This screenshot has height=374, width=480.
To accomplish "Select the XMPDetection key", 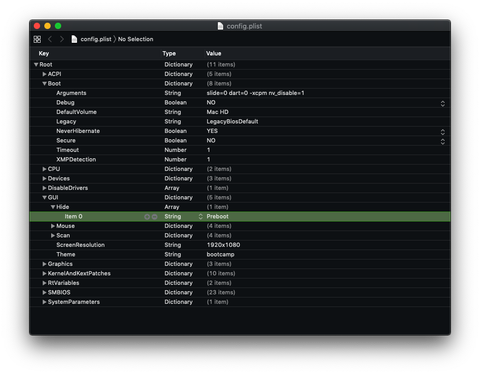I will coord(76,160).
